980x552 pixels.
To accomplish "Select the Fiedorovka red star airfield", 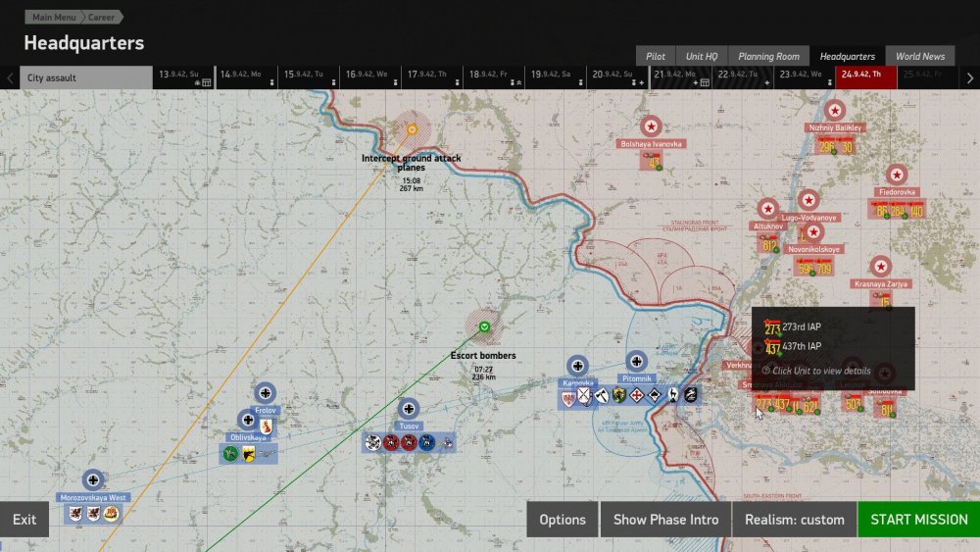I will (897, 176).
